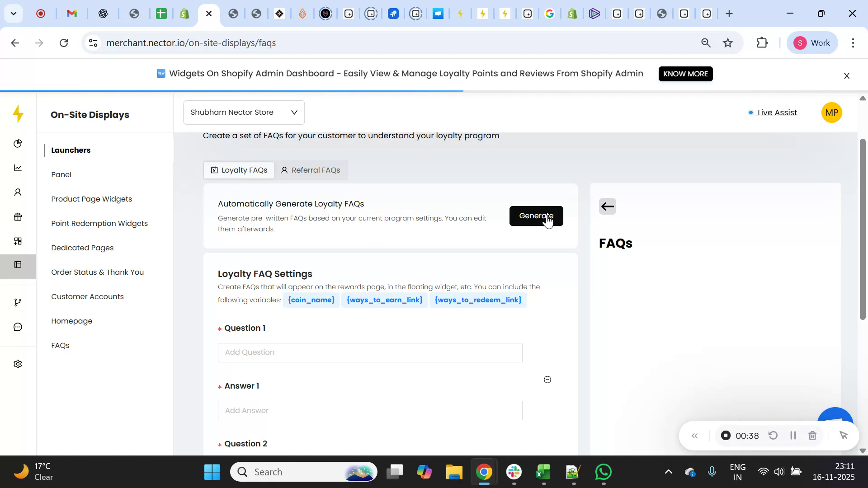Screen dimensions: 868x488
Task: Collapse the recording toolbar with double chevron
Action: click(695, 435)
